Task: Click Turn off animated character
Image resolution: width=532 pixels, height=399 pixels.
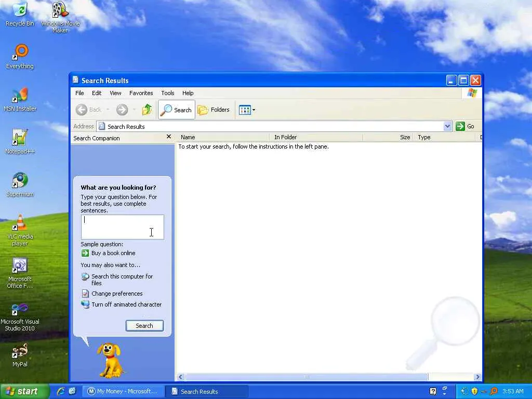Action: (126, 304)
